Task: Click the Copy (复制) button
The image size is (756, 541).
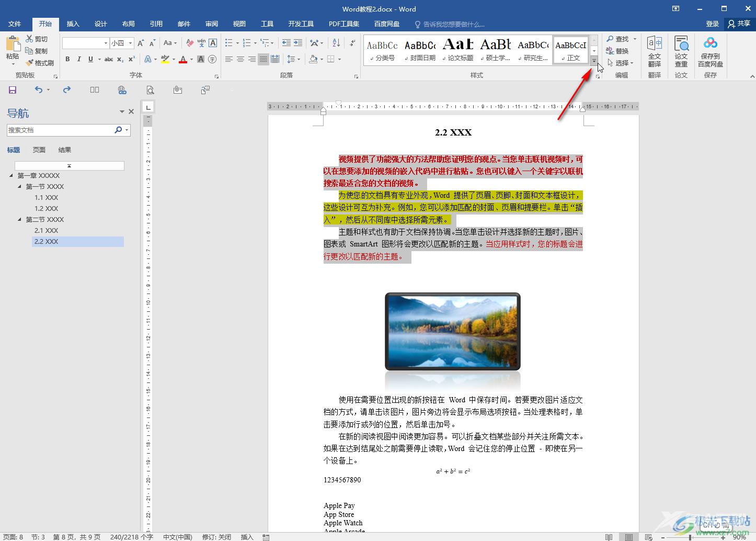Action: pos(37,51)
